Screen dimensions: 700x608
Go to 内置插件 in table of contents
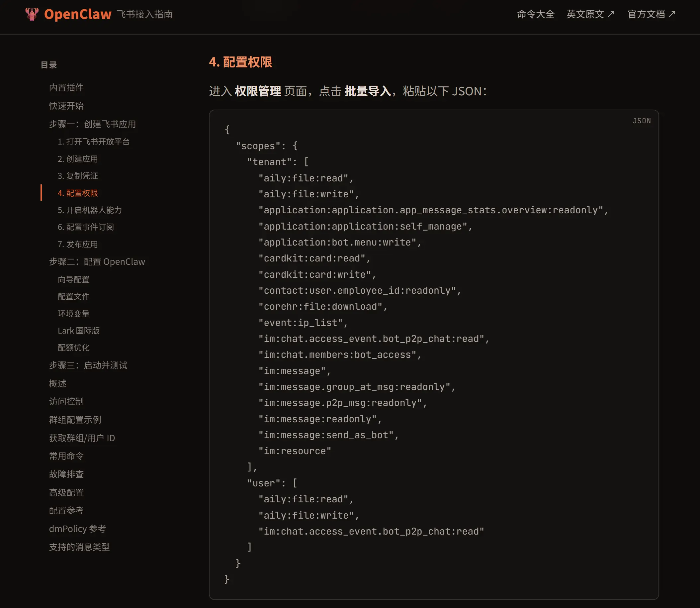point(66,87)
